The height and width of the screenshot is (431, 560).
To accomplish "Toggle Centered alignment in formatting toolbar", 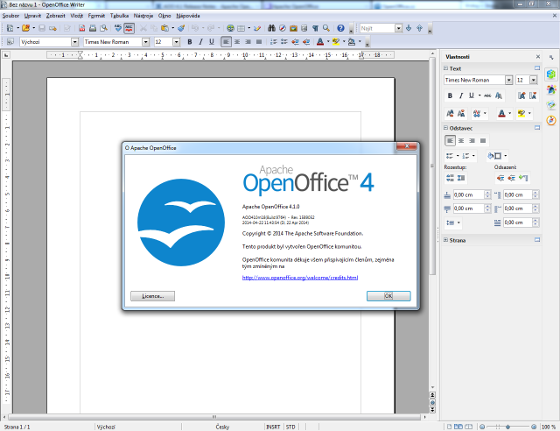I will tap(237, 42).
